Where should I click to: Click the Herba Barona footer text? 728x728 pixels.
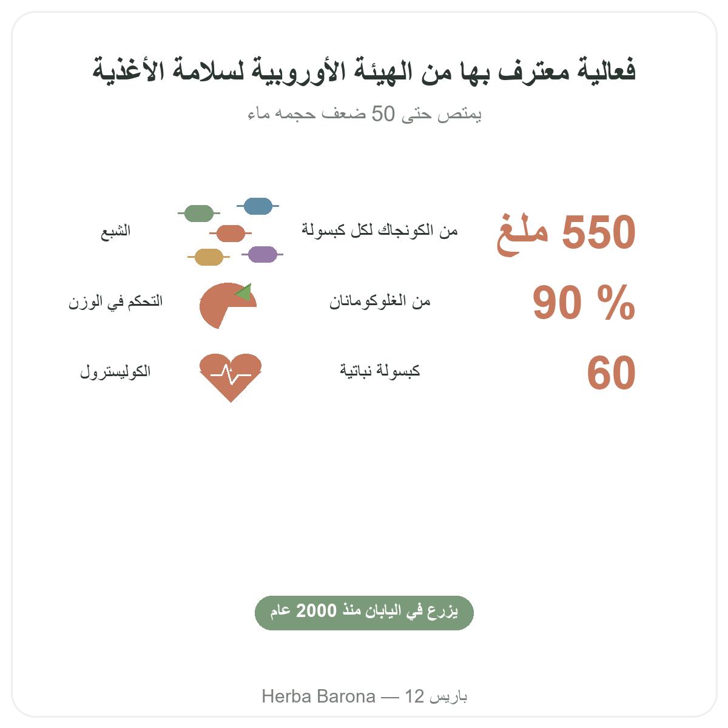[x=364, y=696]
